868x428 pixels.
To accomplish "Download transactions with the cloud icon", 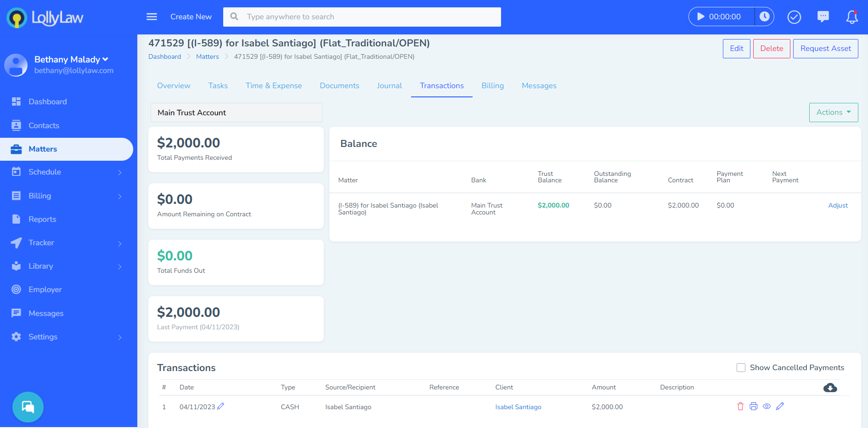I will [830, 388].
